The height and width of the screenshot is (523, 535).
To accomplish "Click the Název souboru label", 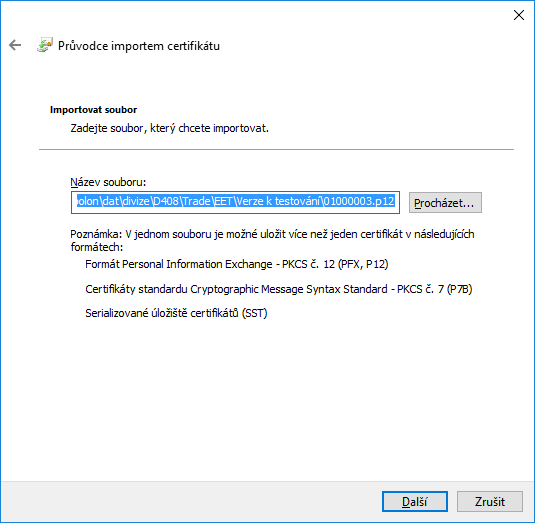I will coord(108,182).
